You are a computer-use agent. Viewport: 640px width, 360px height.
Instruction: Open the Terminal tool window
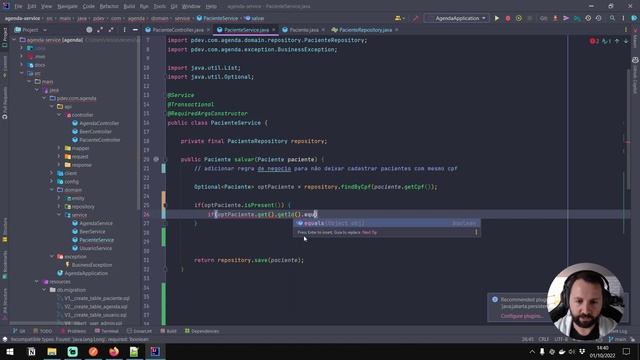tap(106, 331)
